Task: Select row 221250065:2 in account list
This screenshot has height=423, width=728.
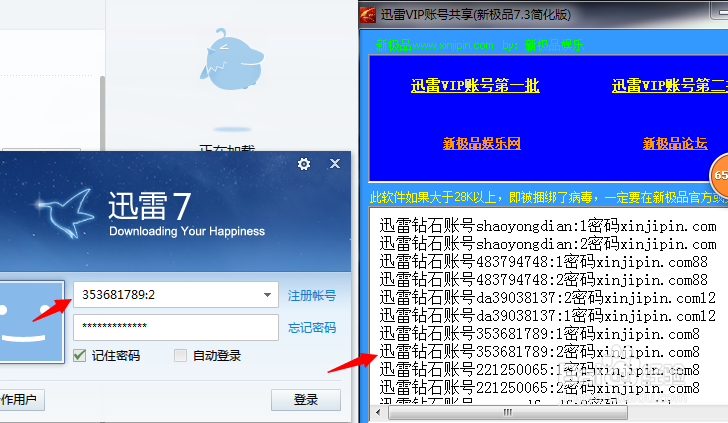Action: tap(540, 388)
